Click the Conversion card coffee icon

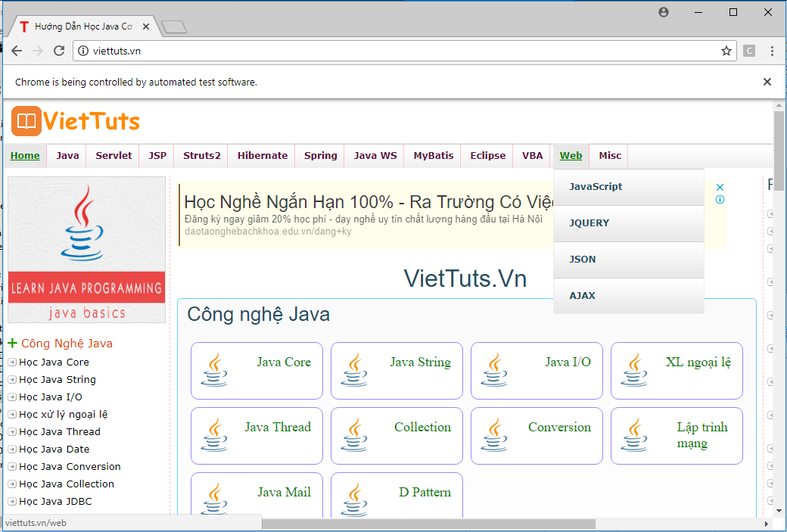pyautogui.click(x=494, y=435)
